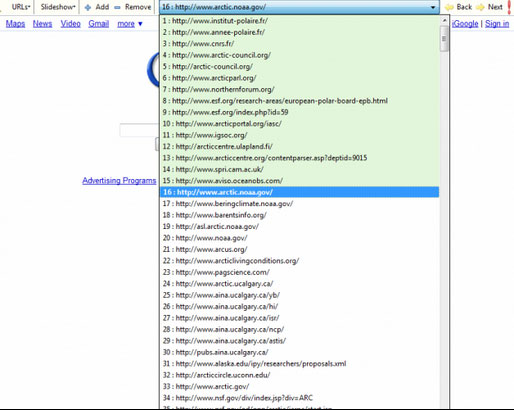The height and width of the screenshot is (410, 514).
Task: Go to Next with right arrow icon
Action: coord(480,7)
